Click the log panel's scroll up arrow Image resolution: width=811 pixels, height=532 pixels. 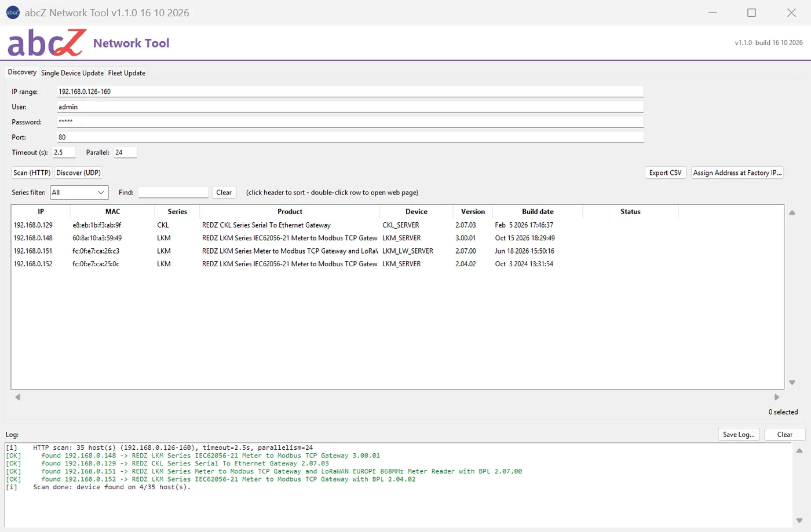click(x=799, y=450)
